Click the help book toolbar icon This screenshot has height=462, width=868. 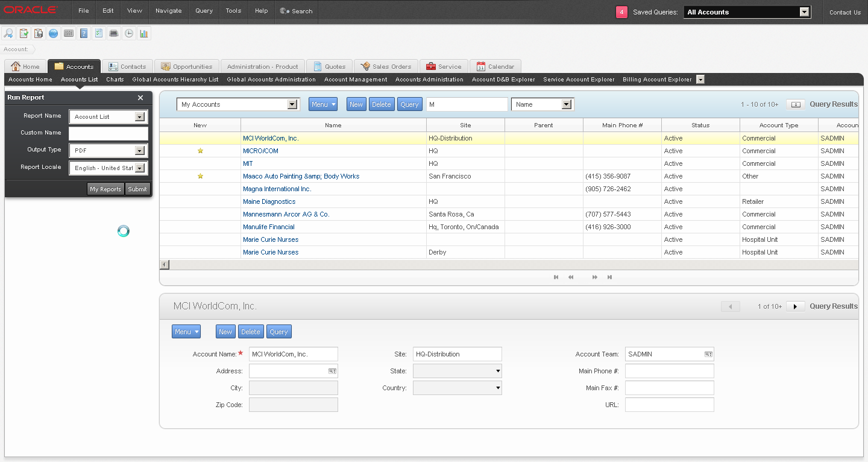point(83,33)
